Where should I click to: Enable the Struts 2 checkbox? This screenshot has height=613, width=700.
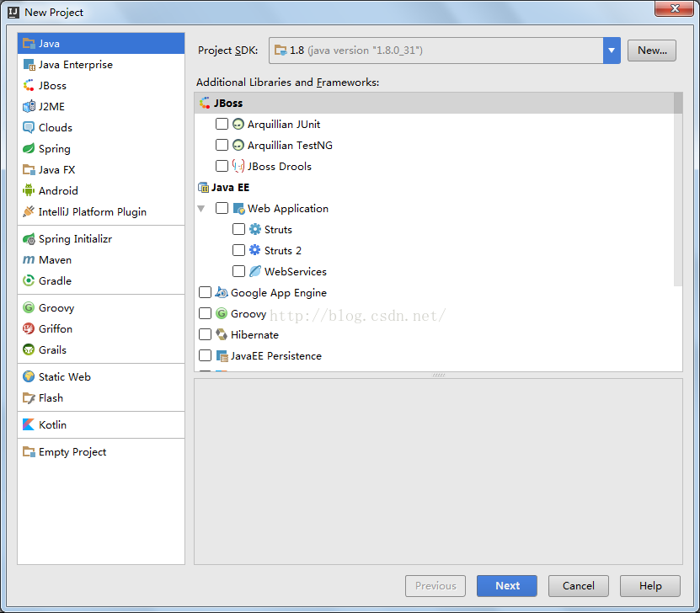pyautogui.click(x=239, y=250)
